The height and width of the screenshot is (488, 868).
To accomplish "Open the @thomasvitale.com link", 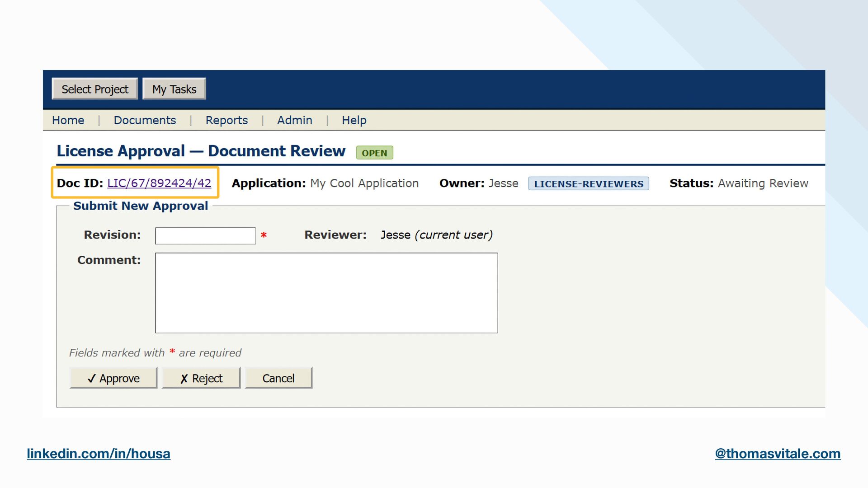I will pos(778,453).
